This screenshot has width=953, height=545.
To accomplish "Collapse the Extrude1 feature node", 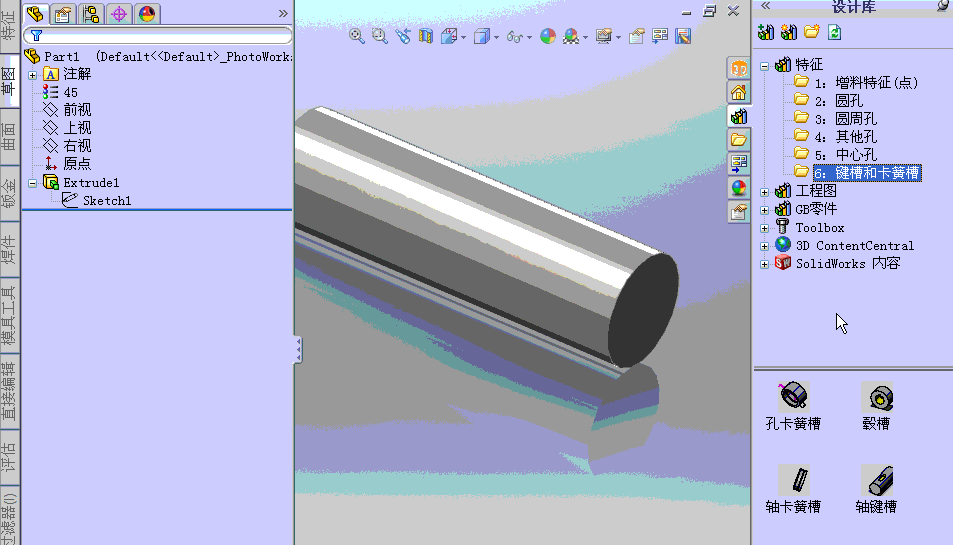I will click(33, 183).
